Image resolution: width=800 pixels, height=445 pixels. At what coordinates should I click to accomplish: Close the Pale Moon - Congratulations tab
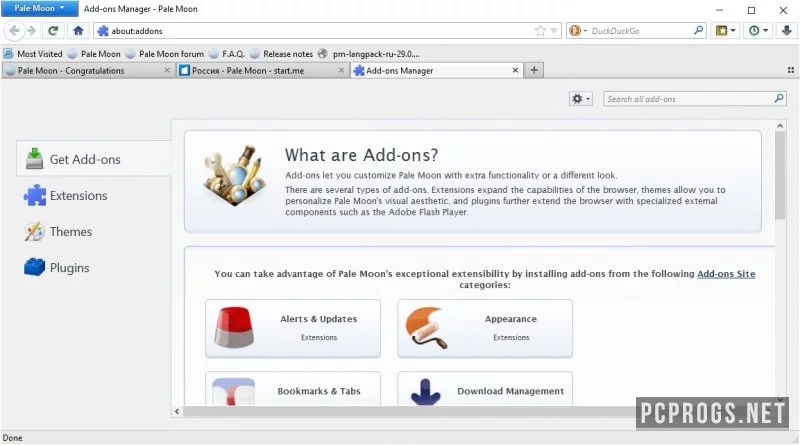click(x=167, y=70)
